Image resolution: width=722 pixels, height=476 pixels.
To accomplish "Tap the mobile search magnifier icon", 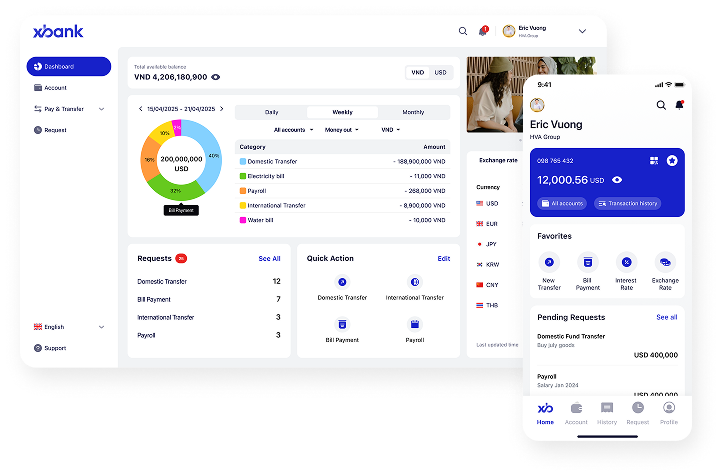I will point(661,105).
